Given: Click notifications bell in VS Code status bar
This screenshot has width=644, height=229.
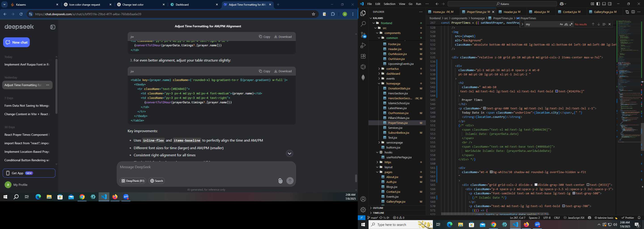Looking at the screenshot, I should [639, 218].
